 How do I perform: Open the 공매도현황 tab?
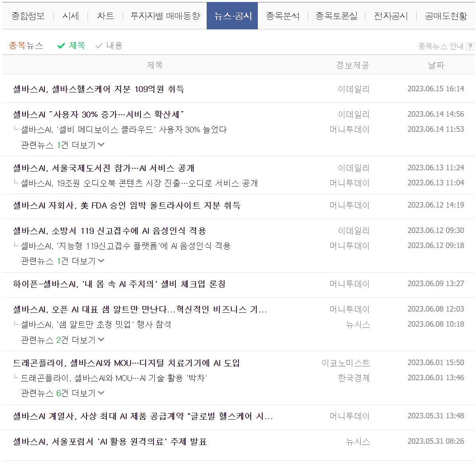[x=446, y=16]
